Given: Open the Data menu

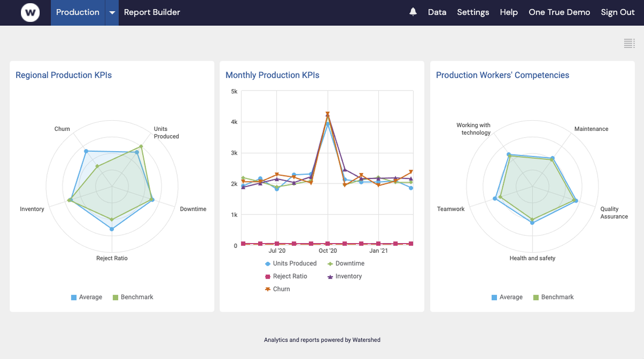Looking at the screenshot, I should (x=437, y=12).
